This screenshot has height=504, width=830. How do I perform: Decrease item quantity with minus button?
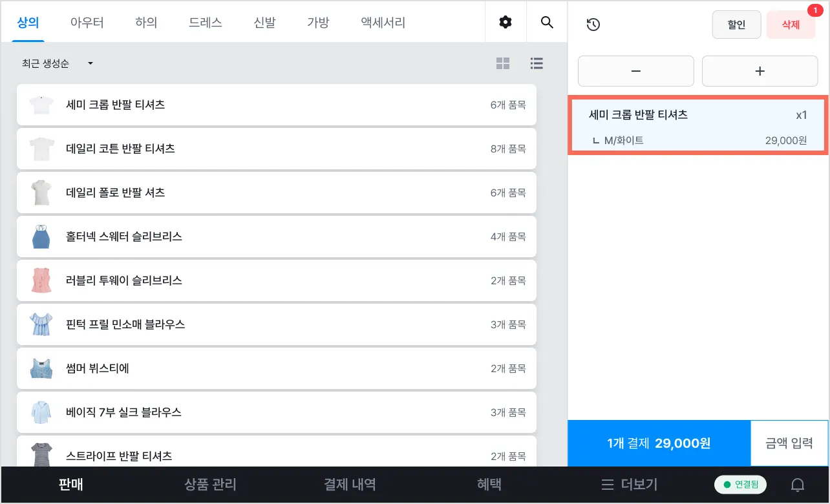click(635, 71)
